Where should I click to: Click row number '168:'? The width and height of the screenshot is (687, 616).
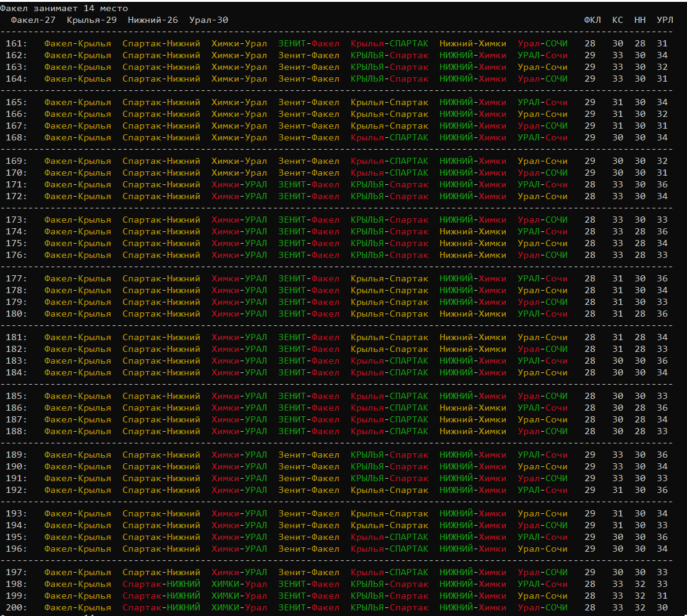coord(16,137)
